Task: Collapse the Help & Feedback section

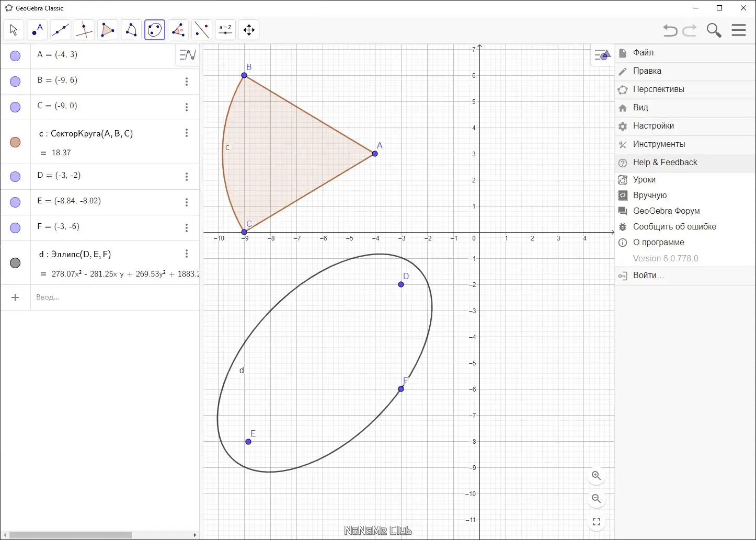Action: pos(685,163)
